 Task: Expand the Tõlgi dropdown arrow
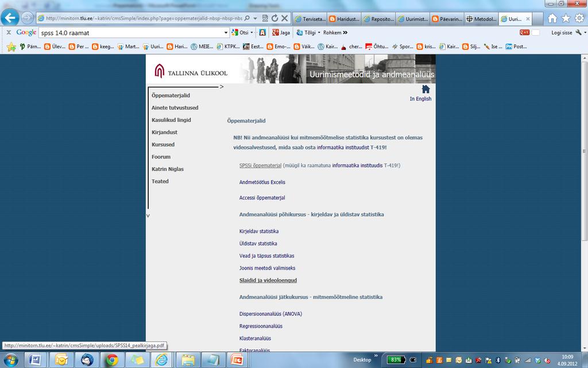pyautogui.click(x=319, y=33)
